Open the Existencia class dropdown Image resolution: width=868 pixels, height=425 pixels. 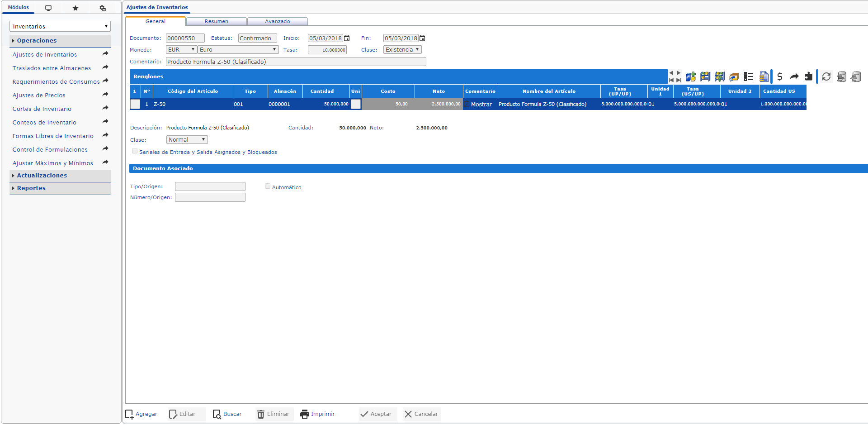pos(402,50)
